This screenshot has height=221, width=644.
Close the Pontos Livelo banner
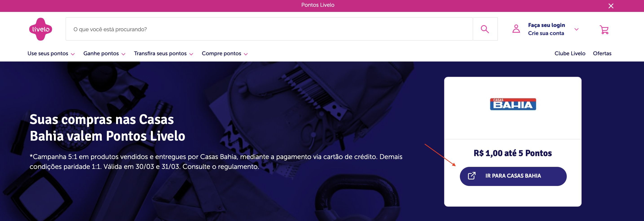[x=611, y=6]
